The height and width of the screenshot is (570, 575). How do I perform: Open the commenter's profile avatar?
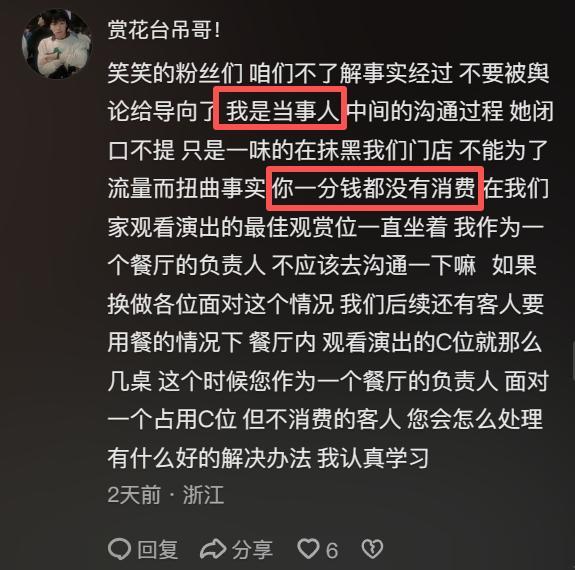[56, 44]
